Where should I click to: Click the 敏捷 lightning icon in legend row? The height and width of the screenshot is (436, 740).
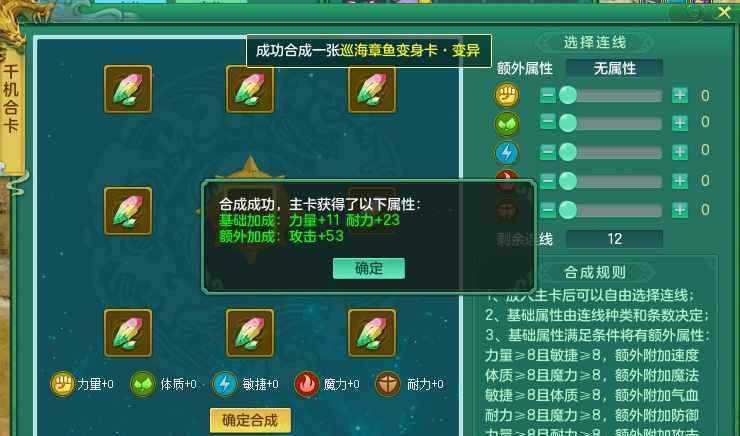(225, 384)
